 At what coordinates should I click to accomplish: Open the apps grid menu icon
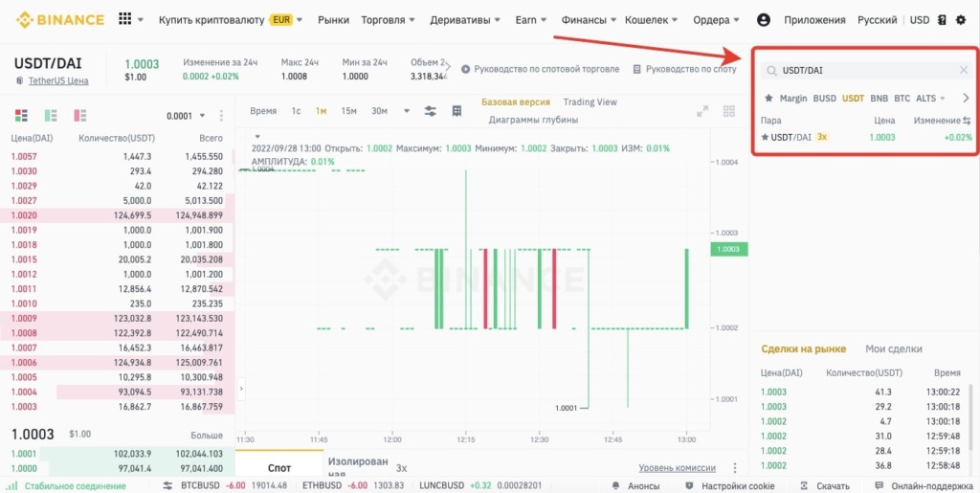click(125, 19)
